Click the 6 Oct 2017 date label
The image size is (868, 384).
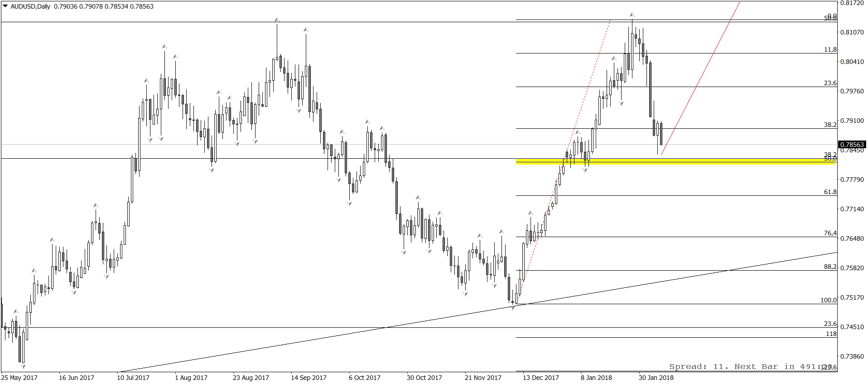coord(365,378)
